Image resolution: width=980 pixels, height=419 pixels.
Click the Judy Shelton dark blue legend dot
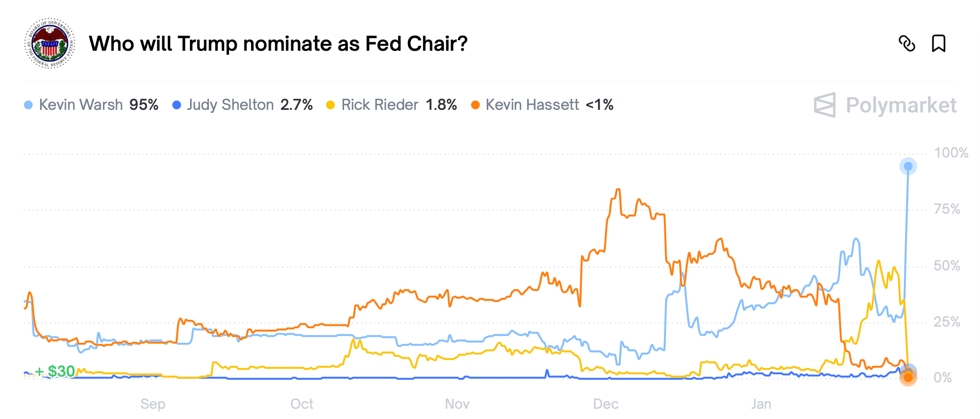pos(177,105)
